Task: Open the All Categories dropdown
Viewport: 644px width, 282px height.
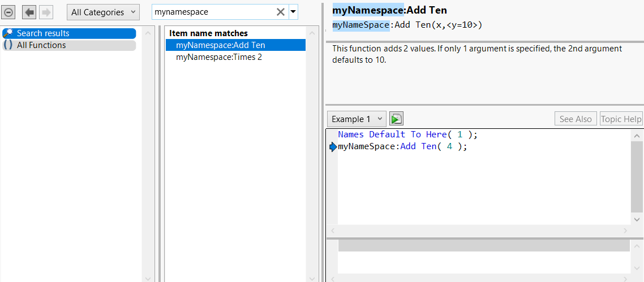Action: pos(102,12)
